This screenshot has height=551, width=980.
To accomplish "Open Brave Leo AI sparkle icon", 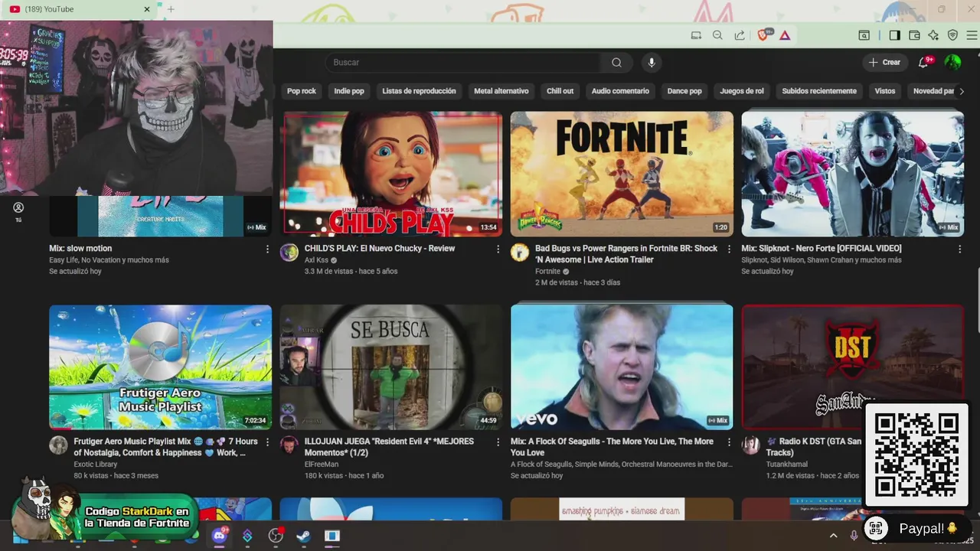I will (933, 35).
